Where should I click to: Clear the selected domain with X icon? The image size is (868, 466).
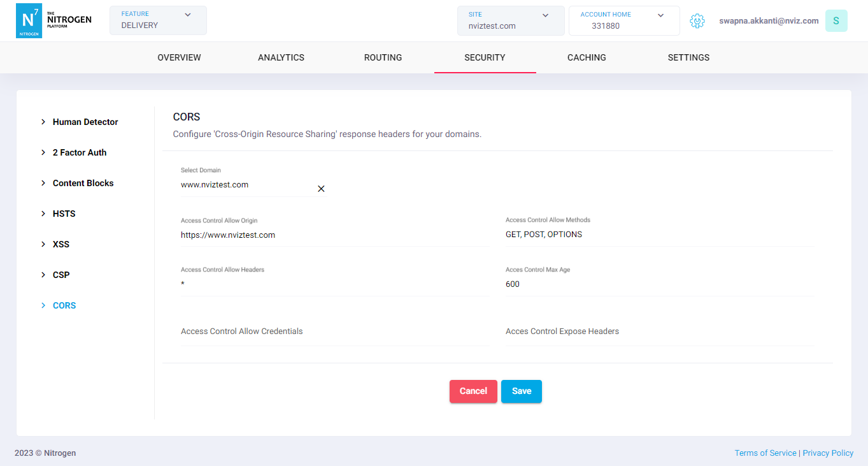click(321, 189)
